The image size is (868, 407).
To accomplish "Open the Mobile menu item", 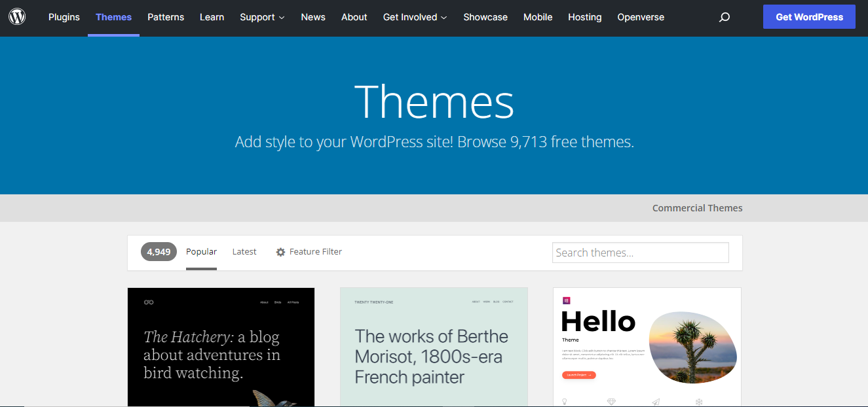I will [538, 17].
